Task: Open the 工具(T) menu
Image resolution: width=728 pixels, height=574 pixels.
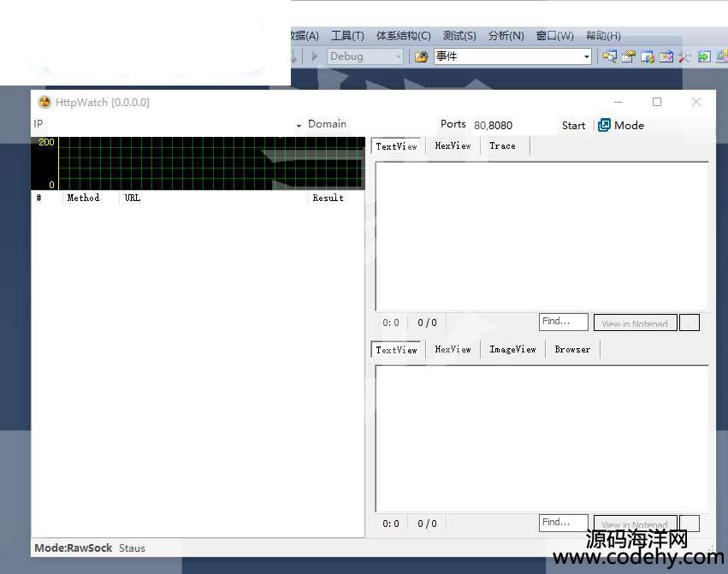Action: (x=347, y=36)
